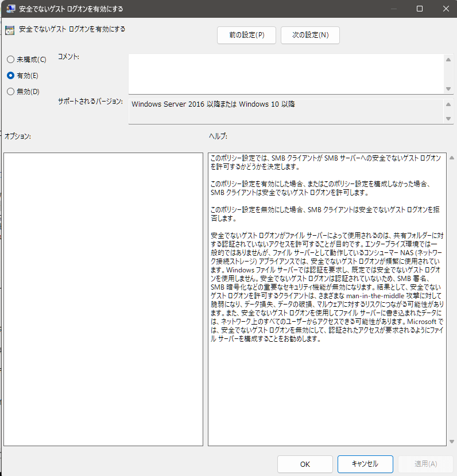Click the キャンセル button

[365, 464]
